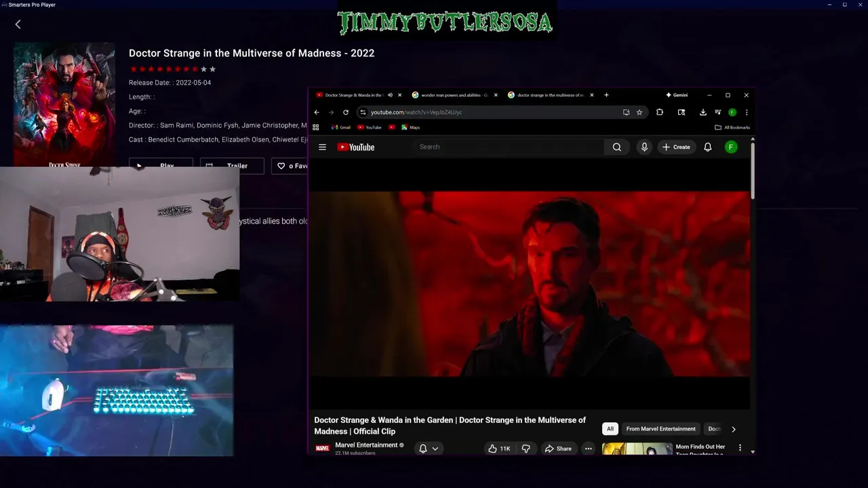Open a new browser tab
The height and width of the screenshot is (488, 868).
(x=606, y=95)
